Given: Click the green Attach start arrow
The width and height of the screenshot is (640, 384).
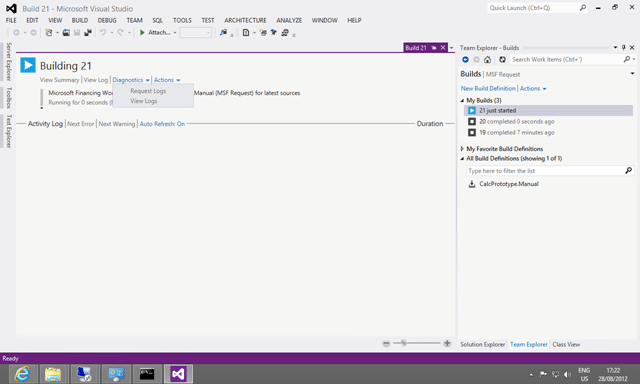Looking at the screenshot, I should pos(142,33).
